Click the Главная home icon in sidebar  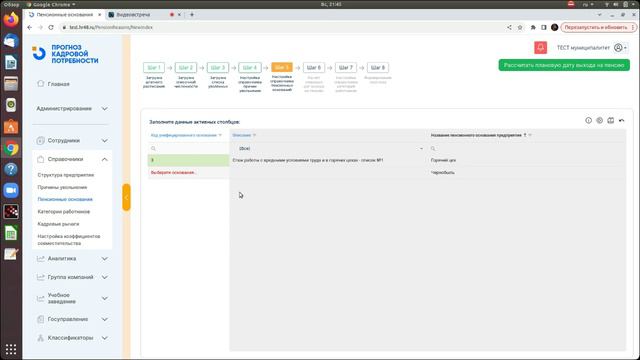(40, 84)
